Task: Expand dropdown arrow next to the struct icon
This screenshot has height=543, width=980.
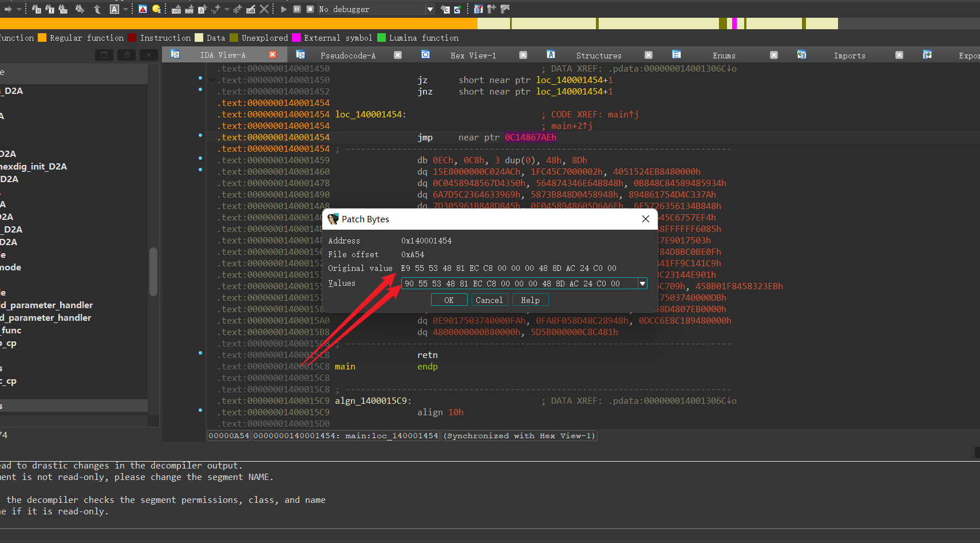Action: click(227, 9)
